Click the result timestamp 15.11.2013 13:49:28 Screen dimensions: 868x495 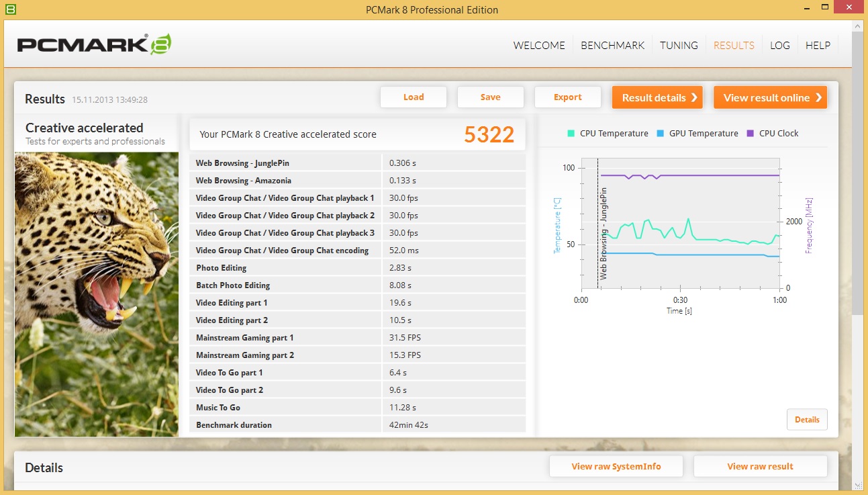[110, 100]
